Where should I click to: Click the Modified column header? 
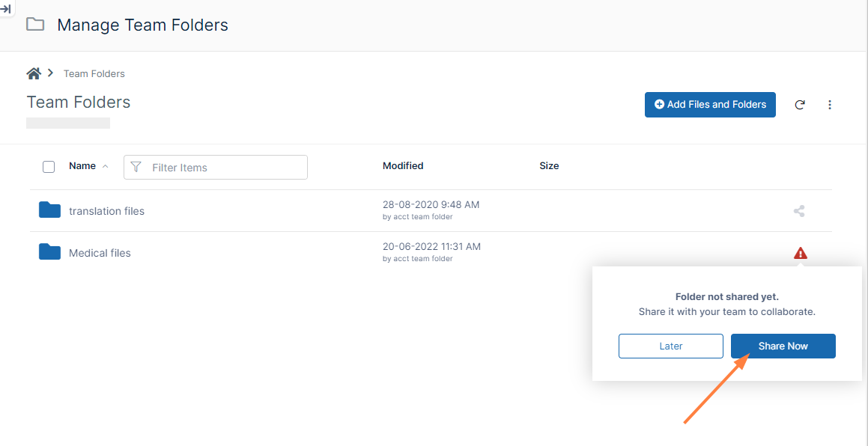pyautogui.click(x=403, y=166)
